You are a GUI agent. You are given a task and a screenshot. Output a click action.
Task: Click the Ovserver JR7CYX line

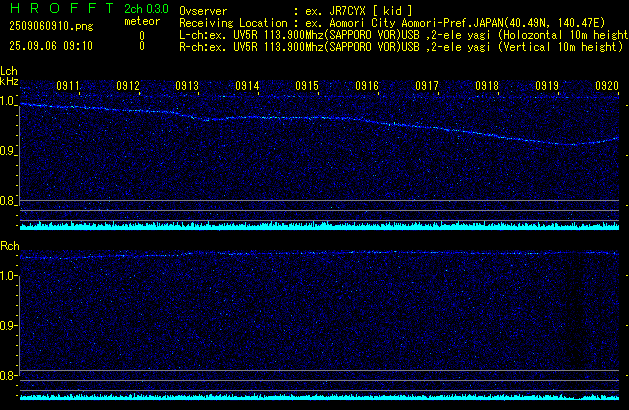[x=296, y=11]
